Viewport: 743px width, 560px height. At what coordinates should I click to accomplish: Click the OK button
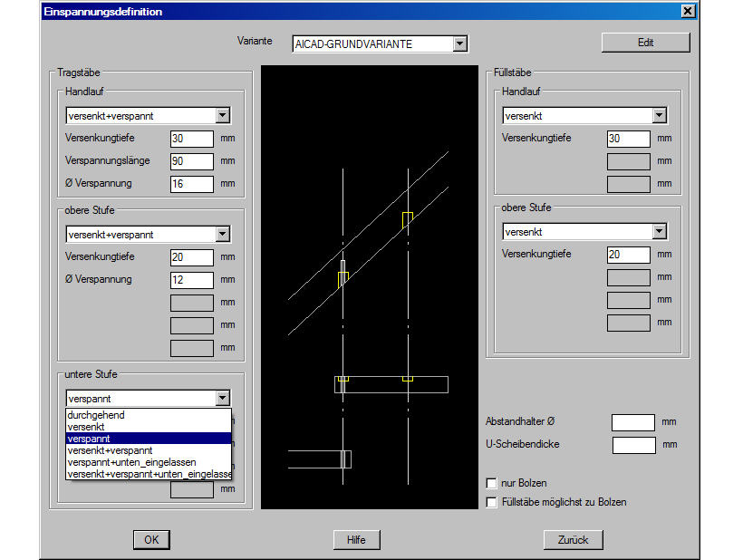pyautogui.click(x=151, y=540)
